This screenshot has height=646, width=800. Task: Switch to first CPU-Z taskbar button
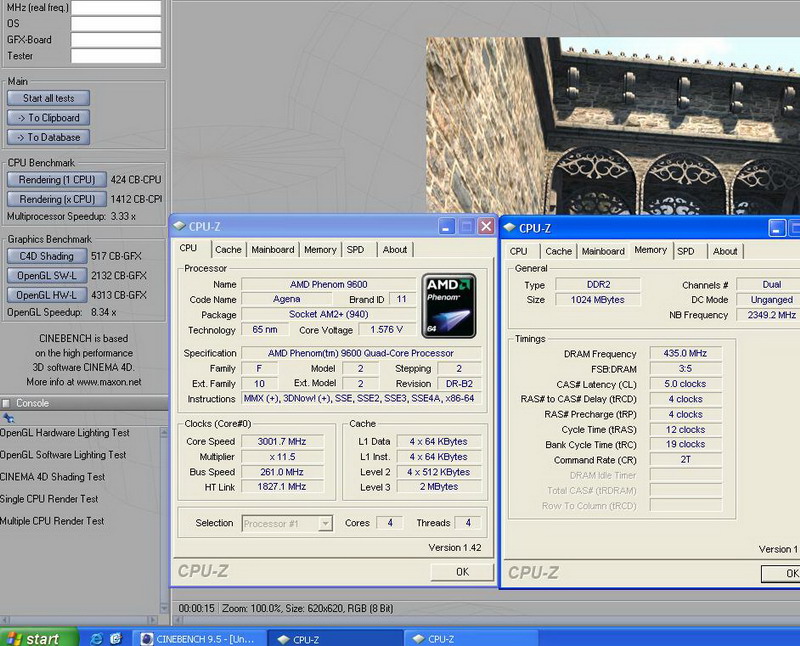tap(336, 638)
